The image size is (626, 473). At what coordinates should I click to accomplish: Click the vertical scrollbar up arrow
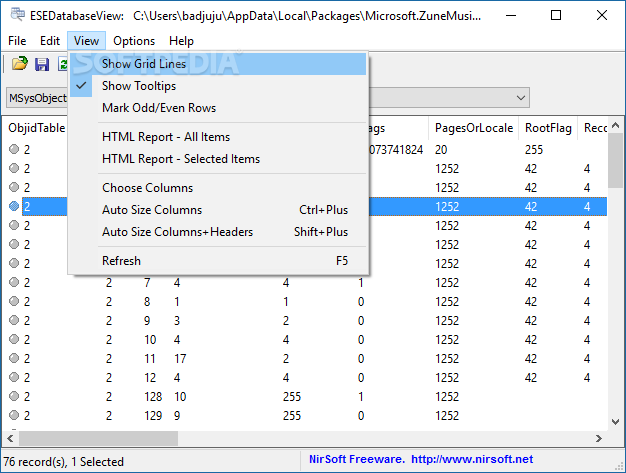tap(615, 125)
